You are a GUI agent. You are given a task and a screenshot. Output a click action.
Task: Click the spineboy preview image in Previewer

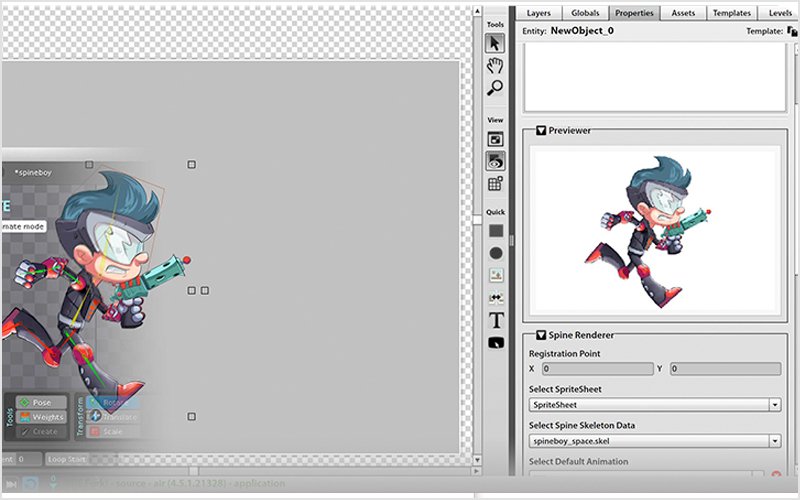pyautogui.click(x=648, y=231)
